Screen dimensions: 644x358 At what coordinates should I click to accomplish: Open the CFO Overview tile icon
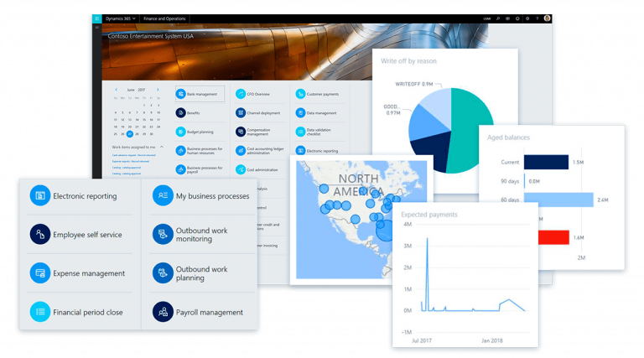pos(241,94)
